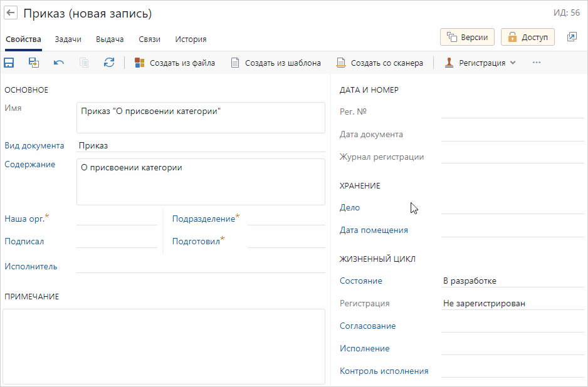Screen dimensions: 588x387
Task: Switch to the Задачи tab
Action: (68, 39)
